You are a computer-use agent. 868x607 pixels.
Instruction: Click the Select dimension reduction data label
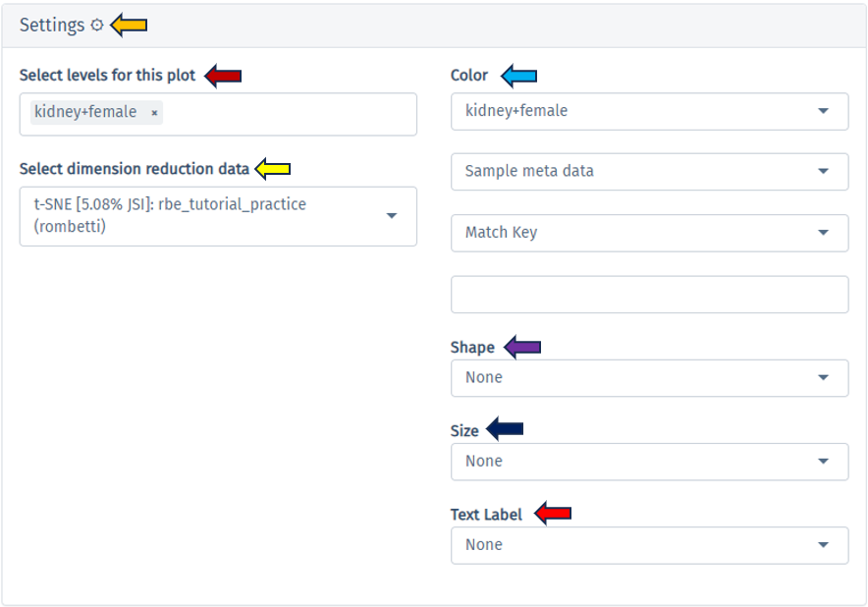[x=135, y=169]
